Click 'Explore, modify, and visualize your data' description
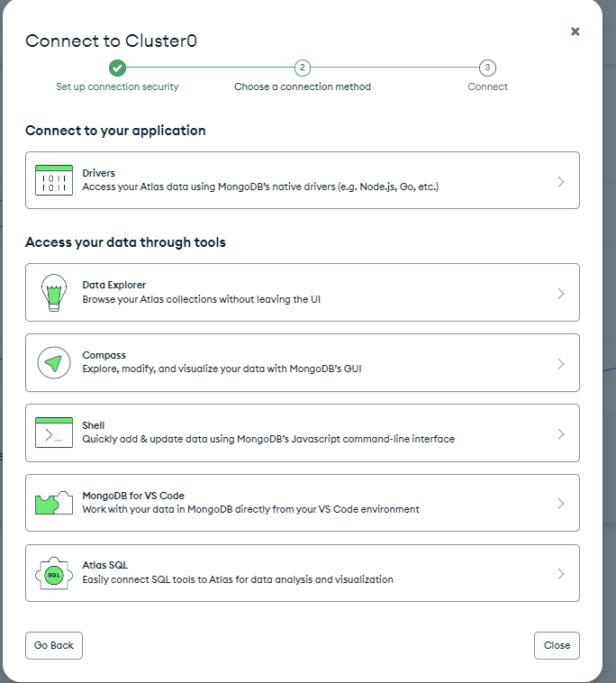The width and height of the screenshot is (616, 683). [222, 369]
